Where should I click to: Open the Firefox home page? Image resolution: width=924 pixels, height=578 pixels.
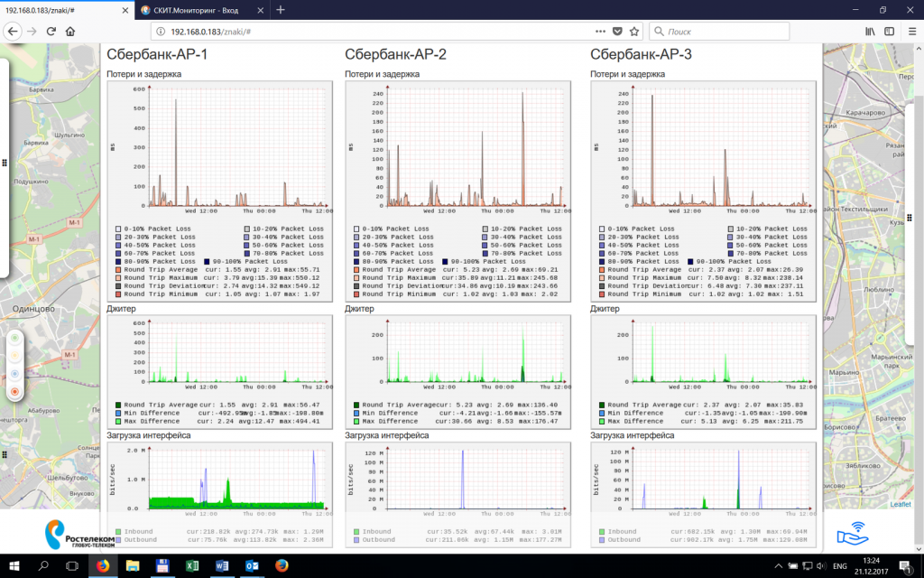tap(70, 32)
